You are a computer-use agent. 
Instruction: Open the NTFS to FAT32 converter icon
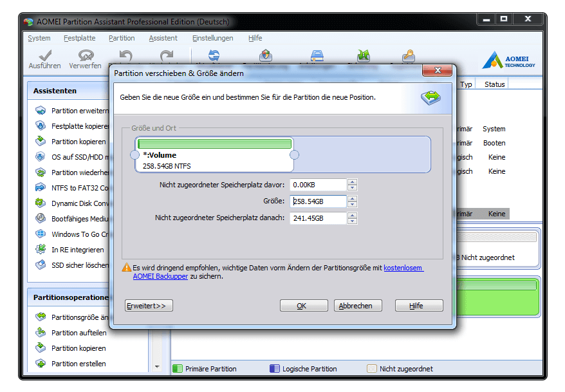pos(41,188)
